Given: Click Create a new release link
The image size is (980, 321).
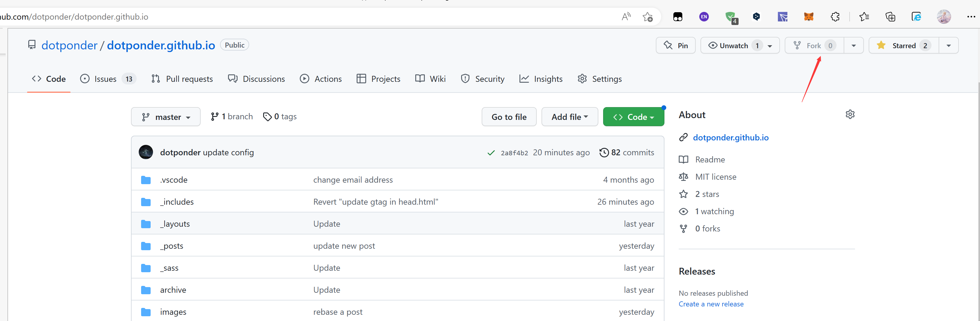Looking at the screenshot, I should tap(711, 304).
